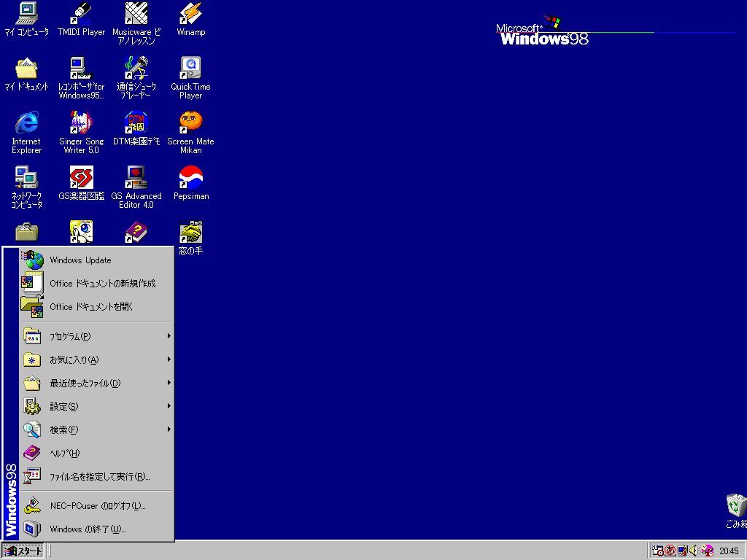Select Office ドキュメントの新規作成

(96, 284)
